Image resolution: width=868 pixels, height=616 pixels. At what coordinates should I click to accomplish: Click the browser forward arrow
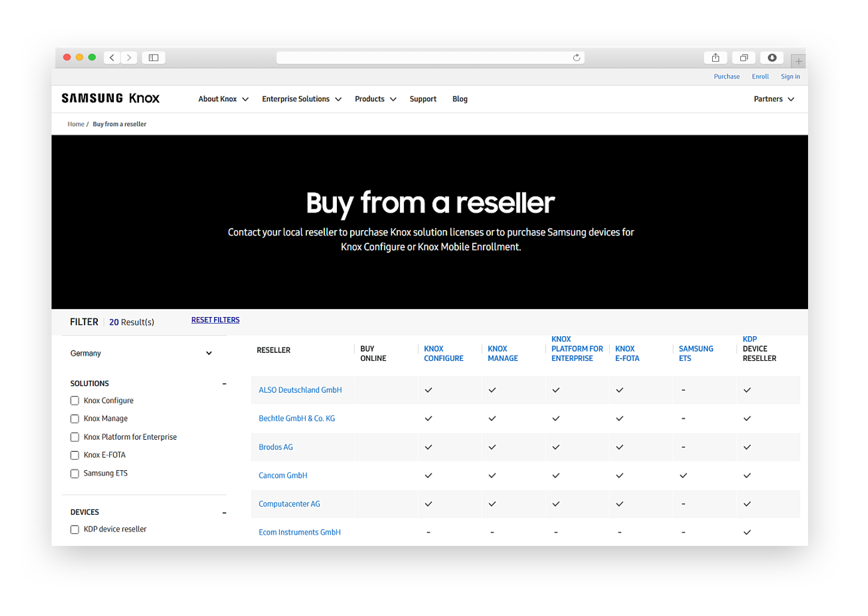point(129,58)
